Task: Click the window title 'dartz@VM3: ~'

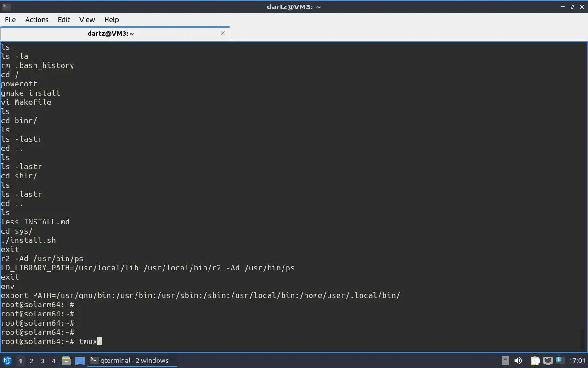Action: pyautogui.click(x=294, y=7)
